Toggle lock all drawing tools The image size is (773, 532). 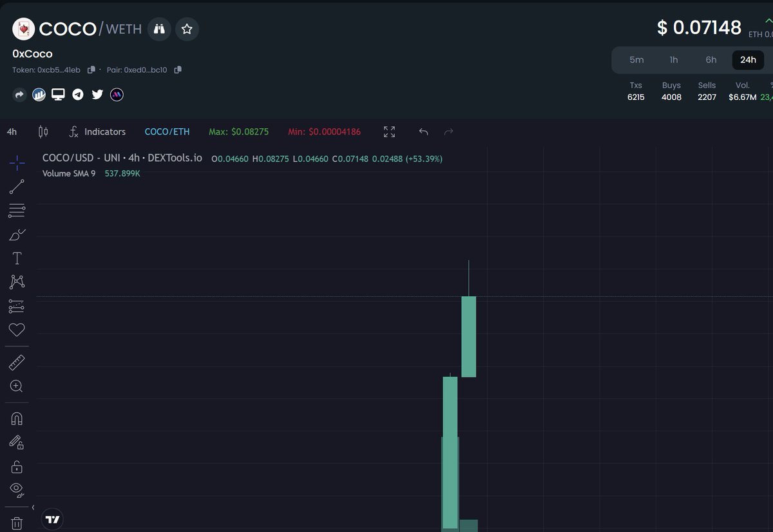tap(17, 466)
